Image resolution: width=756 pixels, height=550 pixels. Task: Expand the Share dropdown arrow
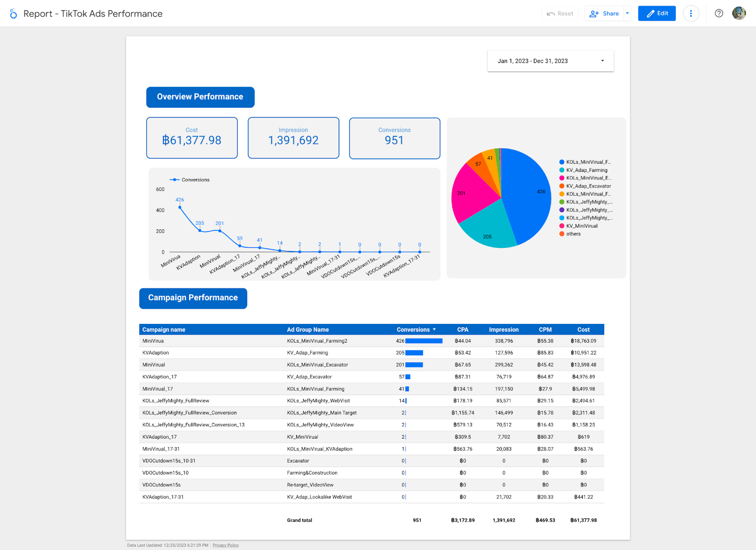627,14
